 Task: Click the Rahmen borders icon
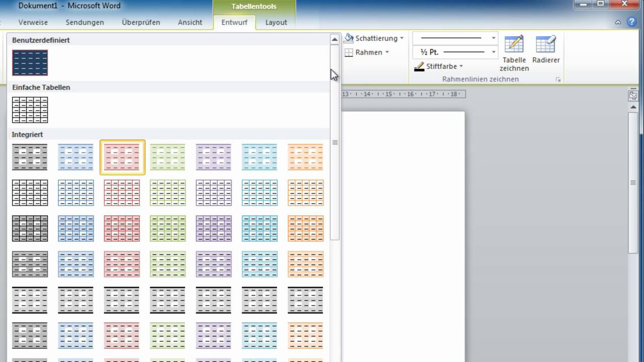[349, 52]
